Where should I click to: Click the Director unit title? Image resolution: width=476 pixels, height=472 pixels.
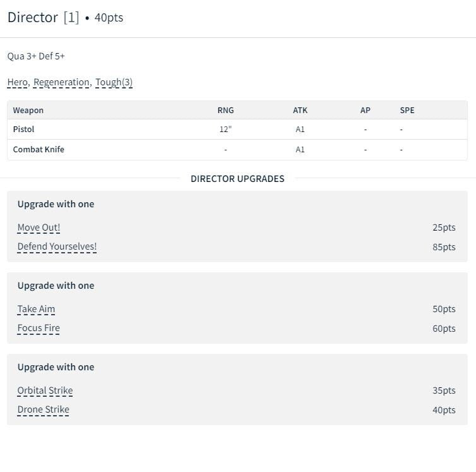(x=33, y=18)
